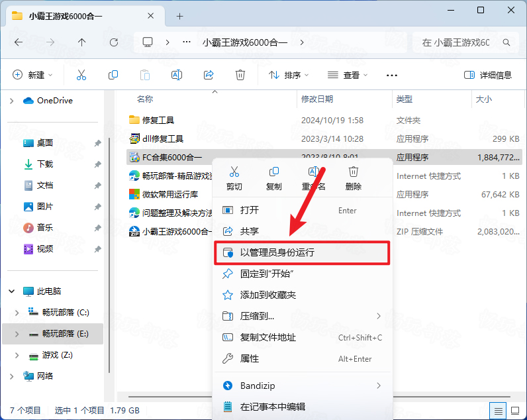This screenshot has width=527, height=420.
Task: Open the 排序 sort dropdown
Action: (289, 75)
